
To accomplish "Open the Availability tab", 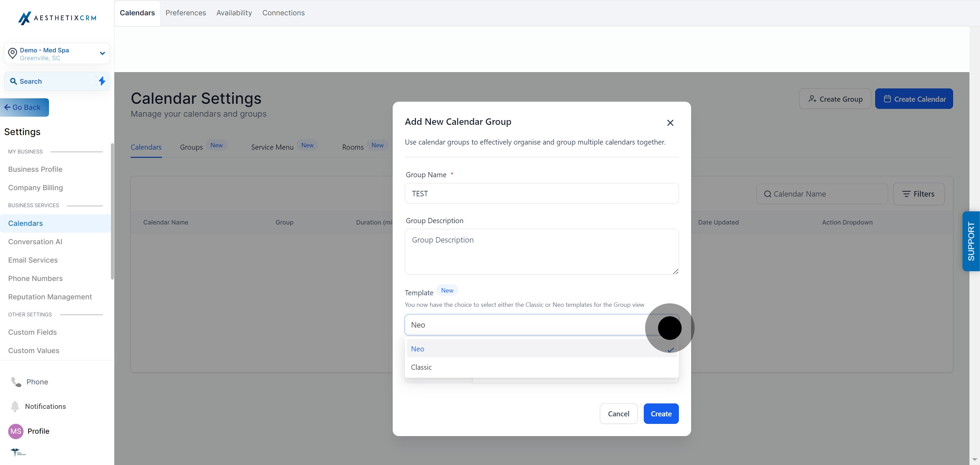I will coord(234,13).
